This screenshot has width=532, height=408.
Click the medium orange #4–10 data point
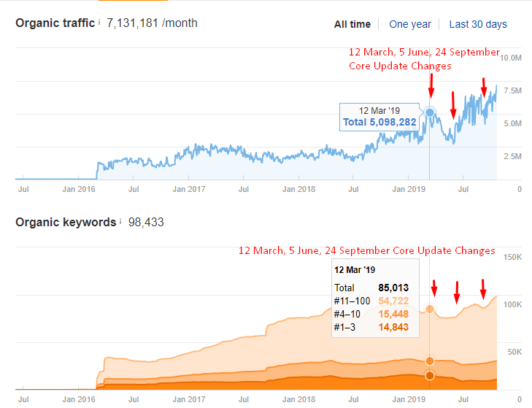430,361
